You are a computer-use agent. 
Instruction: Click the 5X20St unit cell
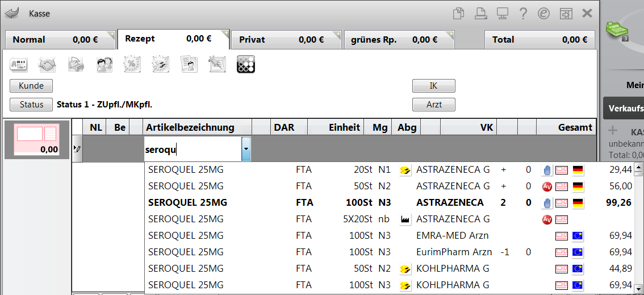pyautogui.click(x=357, y=219)
